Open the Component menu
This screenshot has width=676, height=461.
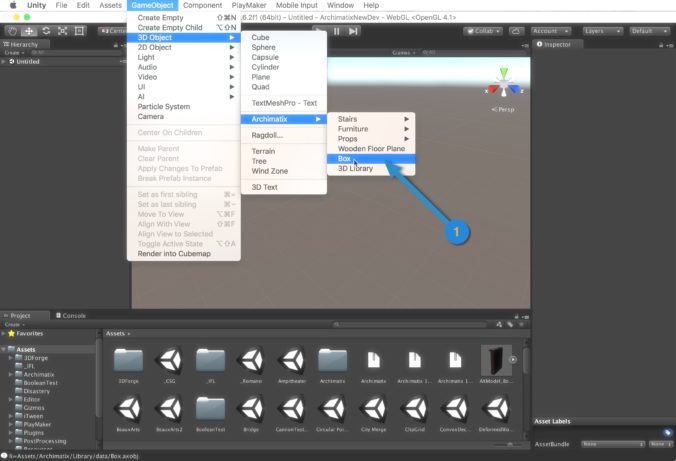click(x=203, y=5)
